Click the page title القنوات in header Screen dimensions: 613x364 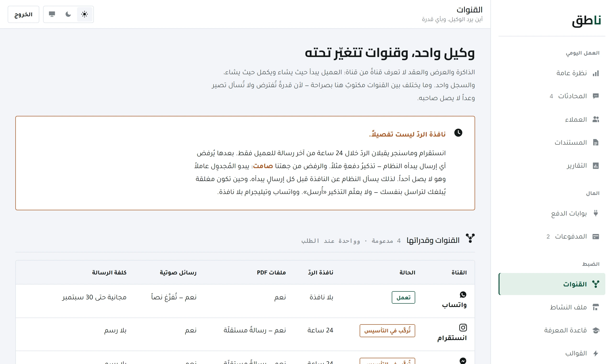click(x=469, y=10)
